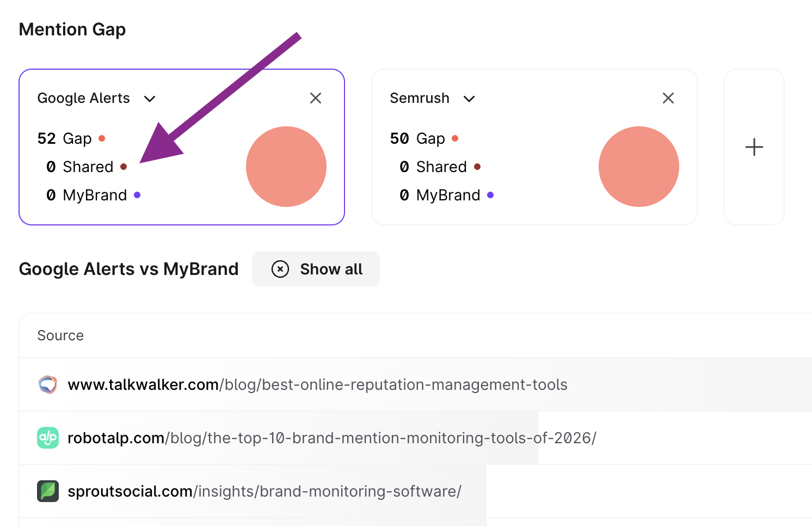
Task: Select the 50 Gap stat in Semrush
Action: (x=425, y=138)
